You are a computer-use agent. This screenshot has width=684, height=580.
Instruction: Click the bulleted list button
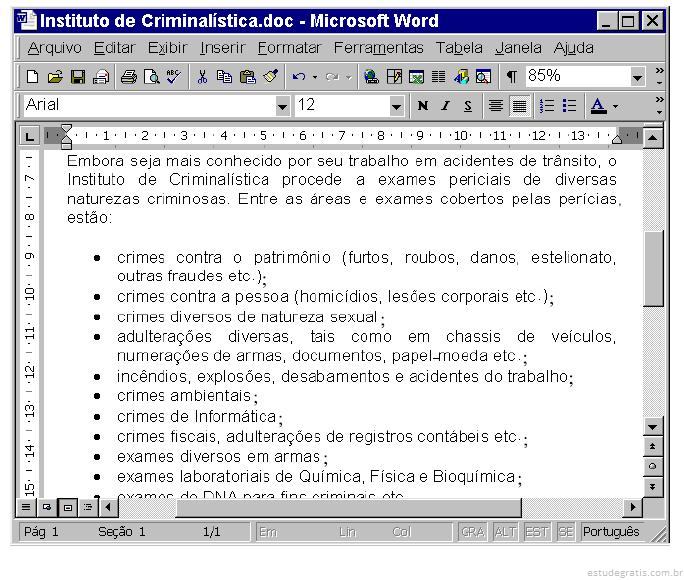(569, 106)
